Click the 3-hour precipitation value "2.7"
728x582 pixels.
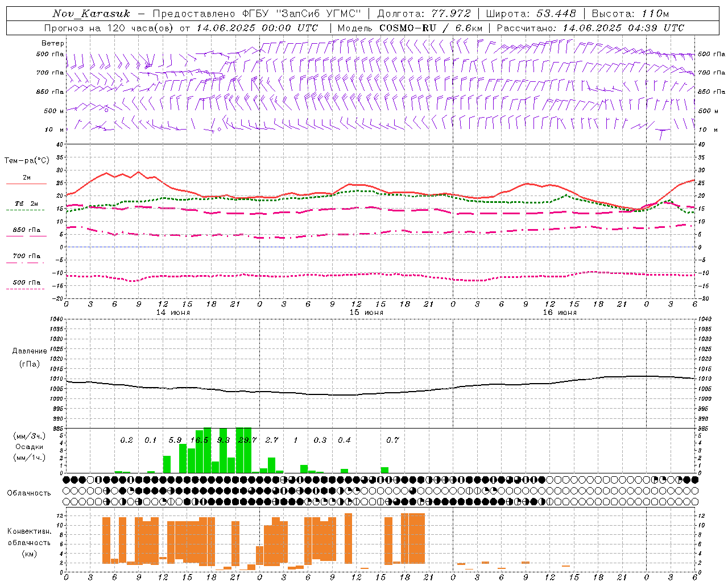272,440
